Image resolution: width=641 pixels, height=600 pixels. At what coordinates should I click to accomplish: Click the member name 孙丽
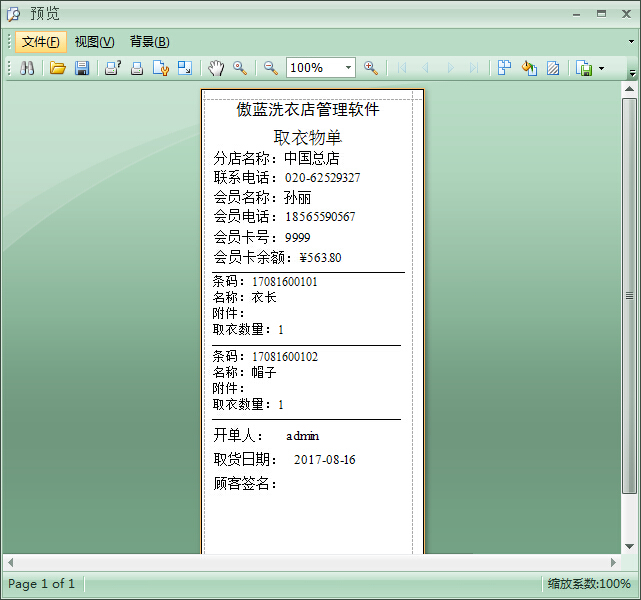point(298,198)
